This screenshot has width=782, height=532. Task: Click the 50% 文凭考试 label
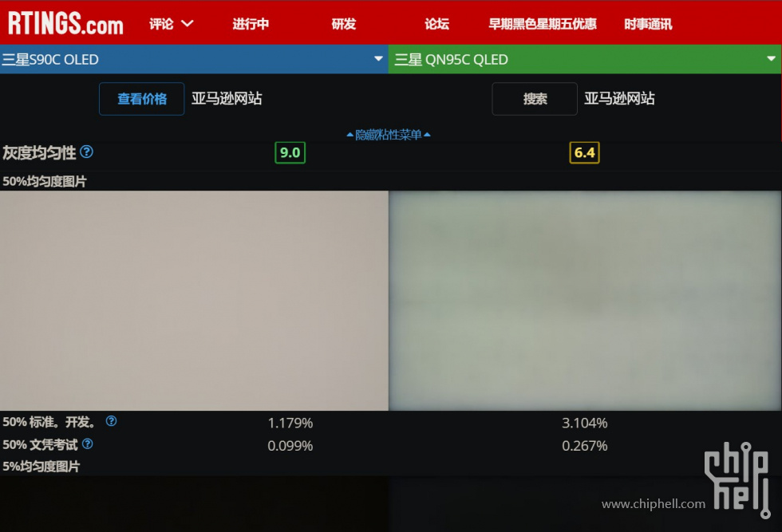pyautogui.click(x=40, y=445)
